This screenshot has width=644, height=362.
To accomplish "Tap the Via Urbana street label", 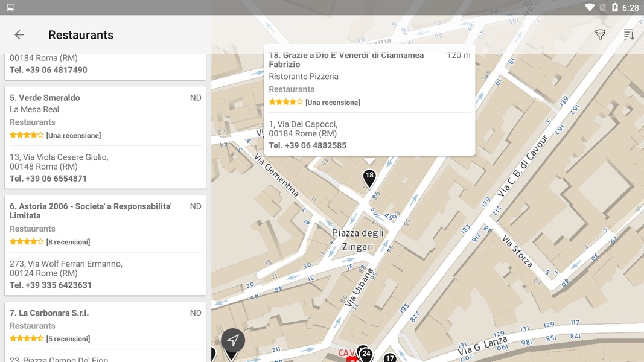I will click(x=359, y=288).
